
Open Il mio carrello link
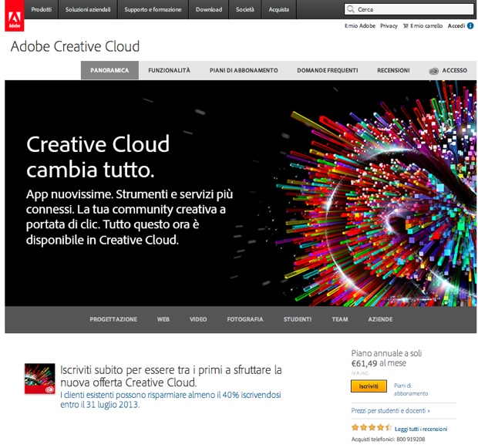[x=426, y=26]
